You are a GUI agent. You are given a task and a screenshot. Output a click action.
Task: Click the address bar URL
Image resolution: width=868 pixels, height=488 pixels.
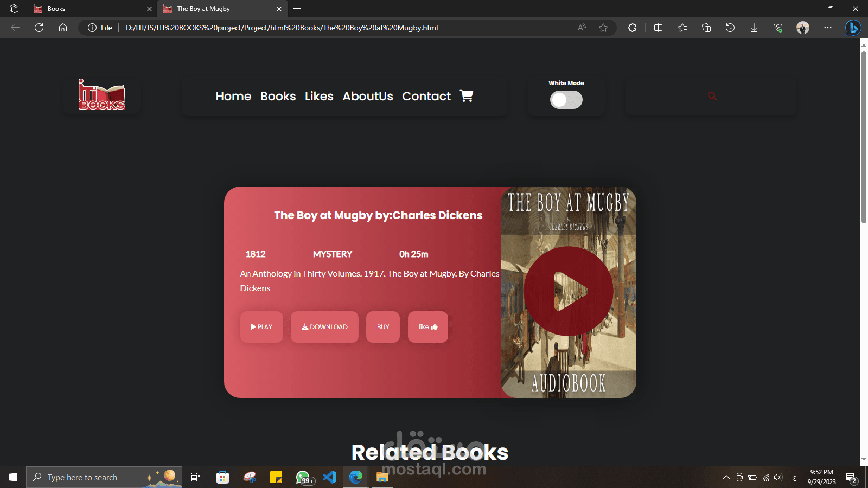282,28
